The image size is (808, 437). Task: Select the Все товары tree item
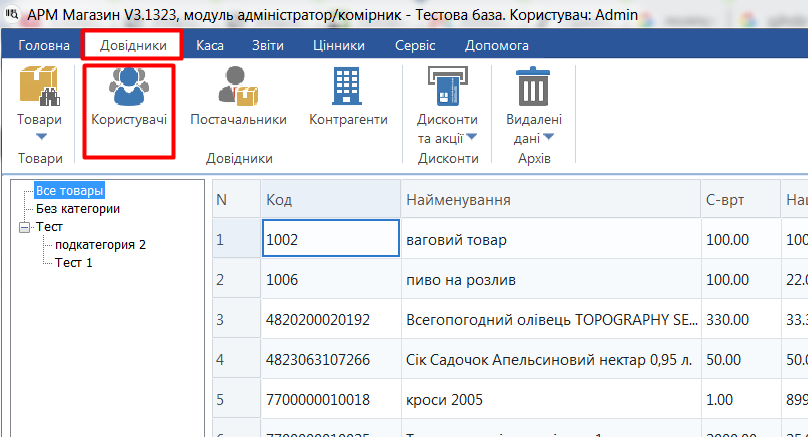(x=70, y=191)
